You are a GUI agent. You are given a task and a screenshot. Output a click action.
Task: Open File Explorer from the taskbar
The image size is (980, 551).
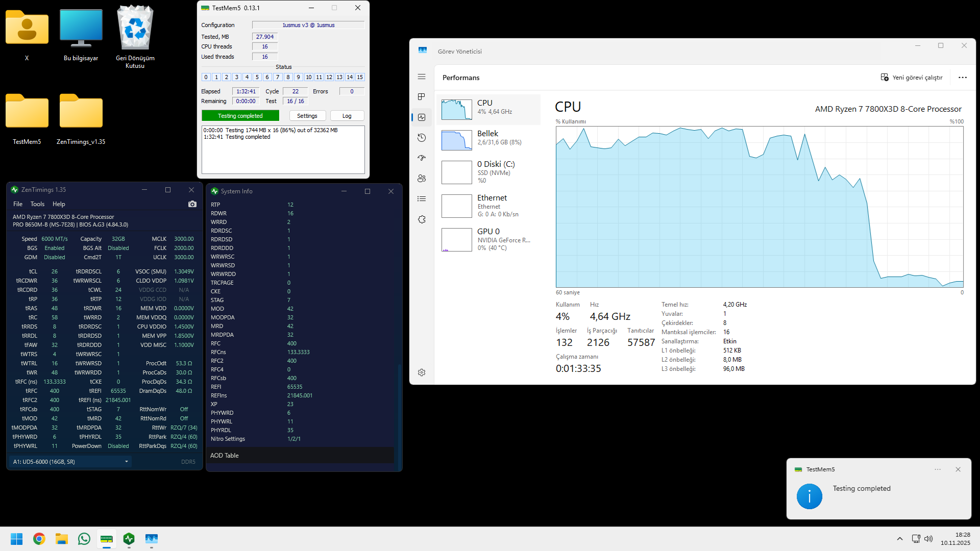coord(62,539)
